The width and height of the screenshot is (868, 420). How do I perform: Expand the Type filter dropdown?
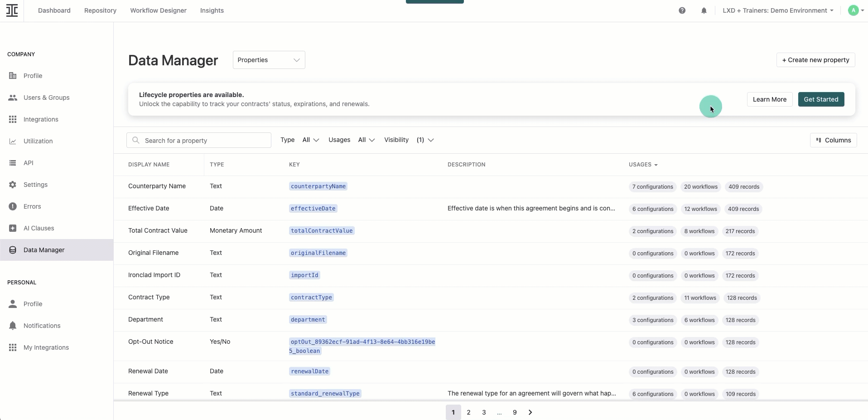(311, 140)
